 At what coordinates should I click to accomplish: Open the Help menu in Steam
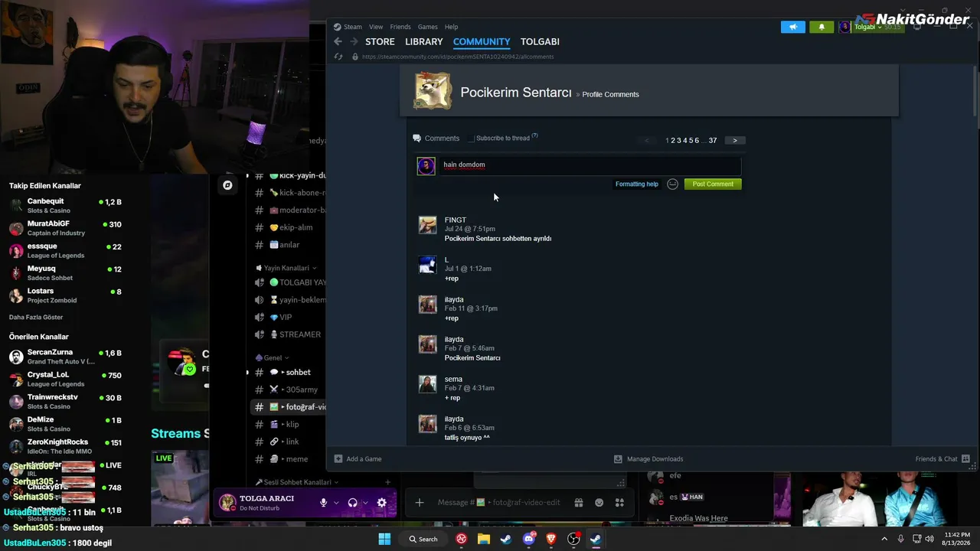click(452, 27)
